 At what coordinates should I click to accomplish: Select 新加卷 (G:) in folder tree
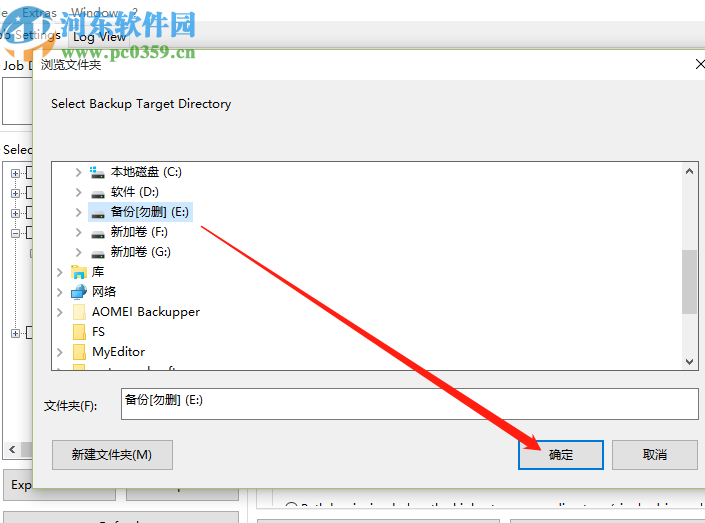click(x=141, y=252)
